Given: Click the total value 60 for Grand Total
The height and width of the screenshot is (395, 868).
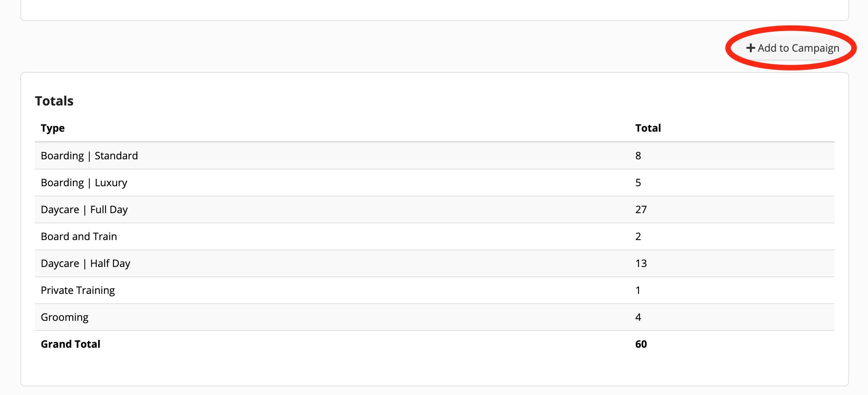Looking at the screenshot, I should coord(642,344).
